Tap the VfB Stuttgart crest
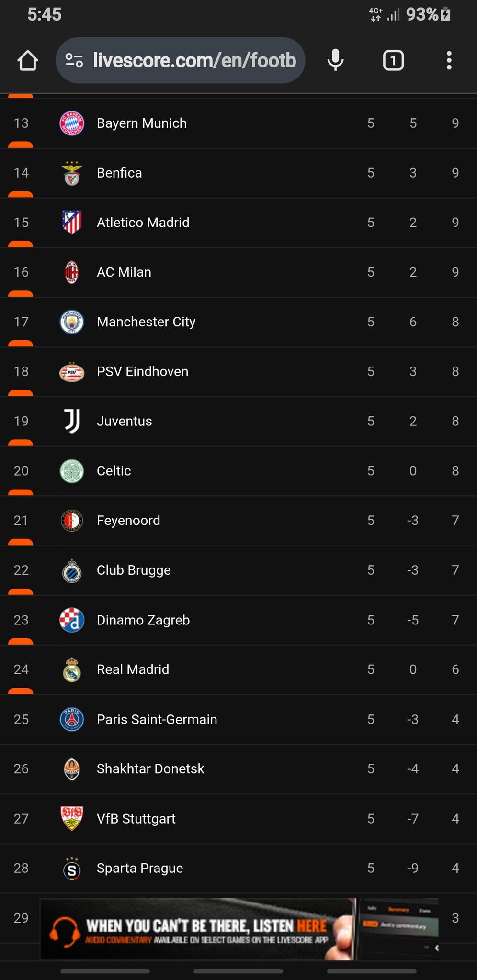 coord(72,818)
